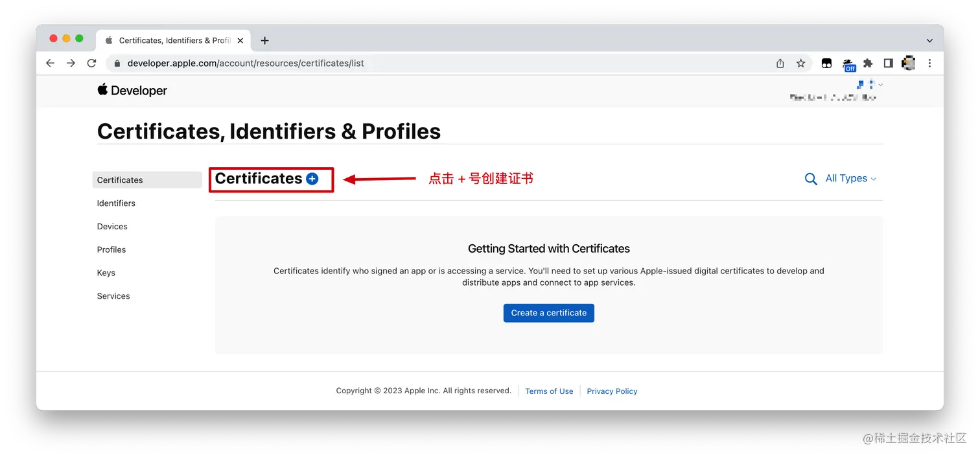
Task: Open the search magnifier icon
Action: tap(810, 179)
